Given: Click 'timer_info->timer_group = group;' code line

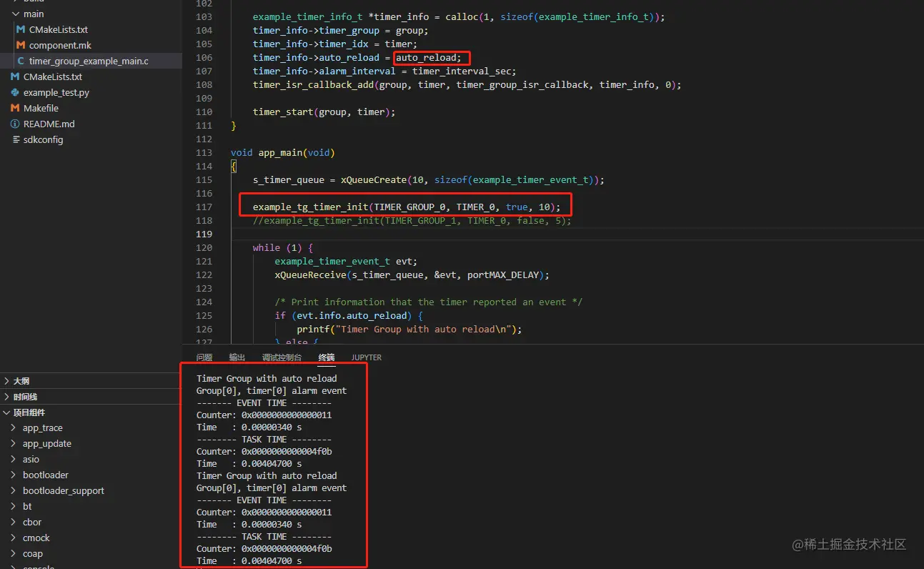Looking at the screenshot, I should coord(341,31).
